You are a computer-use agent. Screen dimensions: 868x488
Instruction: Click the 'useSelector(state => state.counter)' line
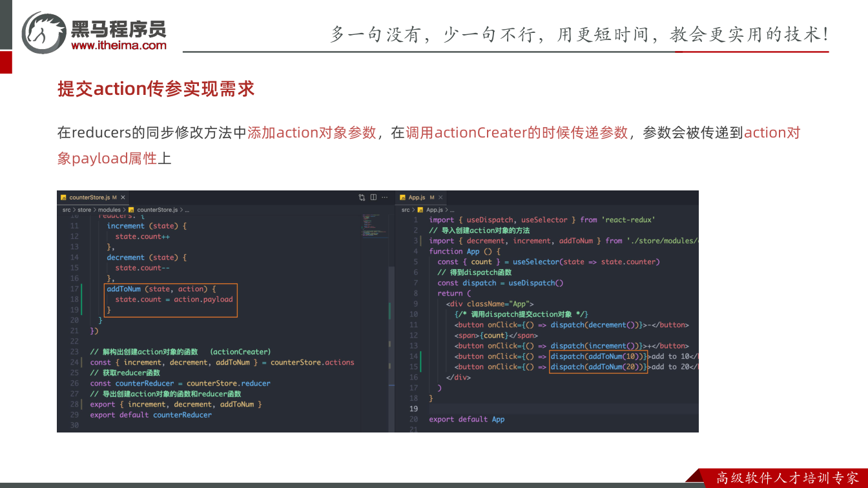point(549,261)
